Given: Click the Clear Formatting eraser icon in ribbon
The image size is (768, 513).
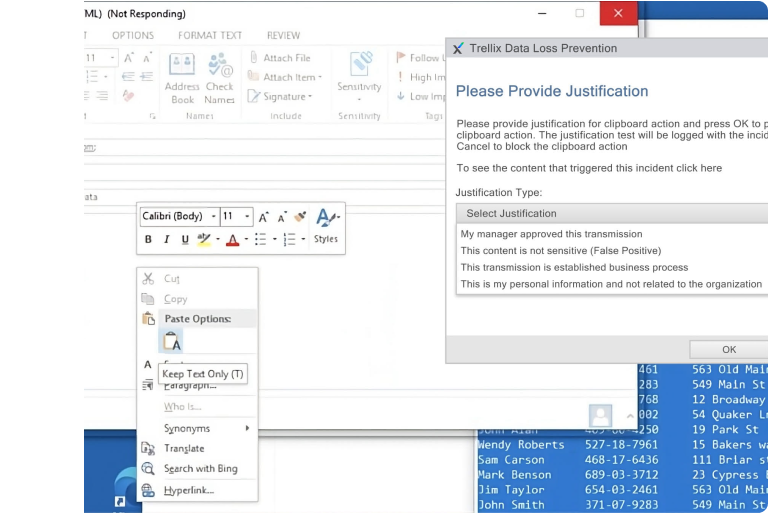Looking at the screenshot, I should coord(128,96).
